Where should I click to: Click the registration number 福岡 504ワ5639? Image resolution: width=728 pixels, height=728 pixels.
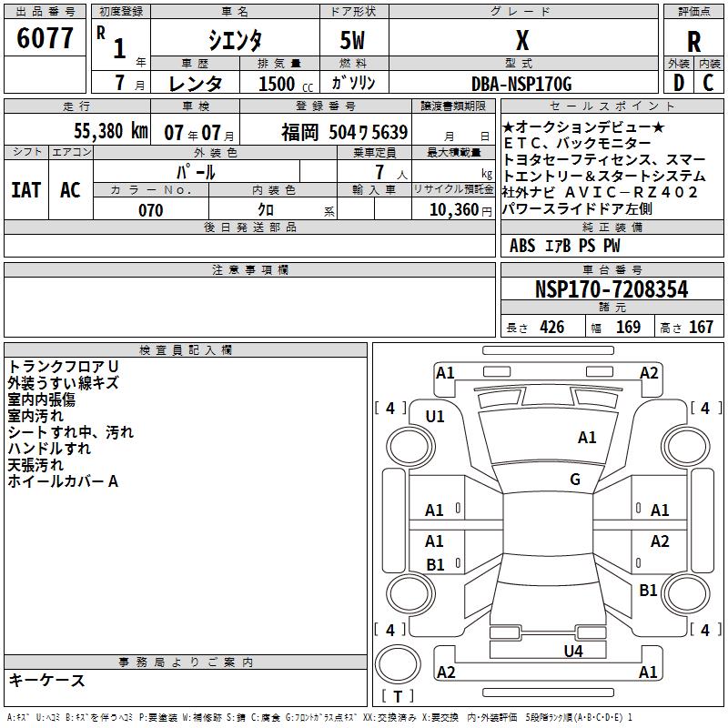coord(345,132)
